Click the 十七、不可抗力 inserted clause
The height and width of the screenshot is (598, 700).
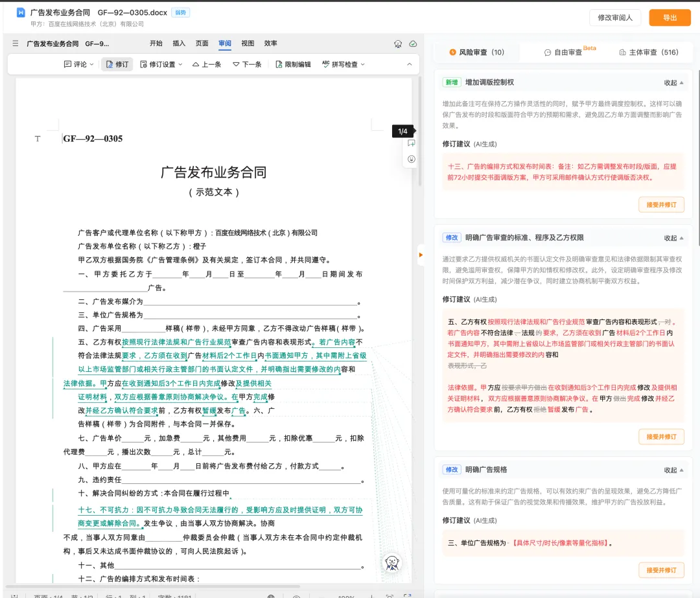pyautogui.click(x=220, y=516)
